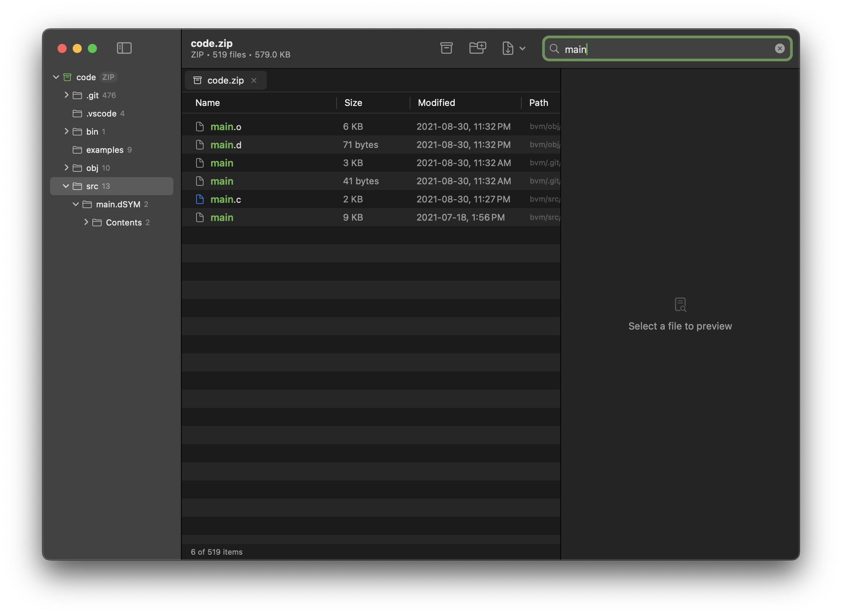Click the code.zip title in header
The width and height of the screenshot is (842, 616).
(x=212, y=43)
